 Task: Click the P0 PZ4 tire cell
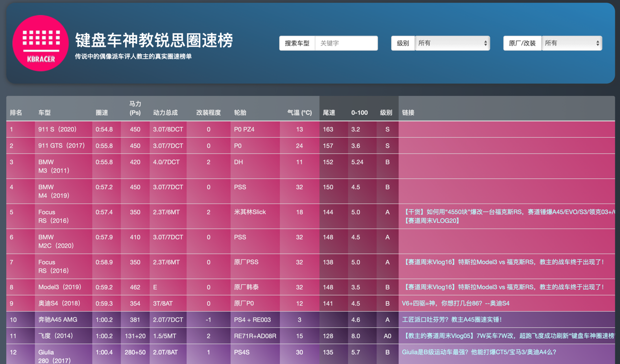coord(244,129)
